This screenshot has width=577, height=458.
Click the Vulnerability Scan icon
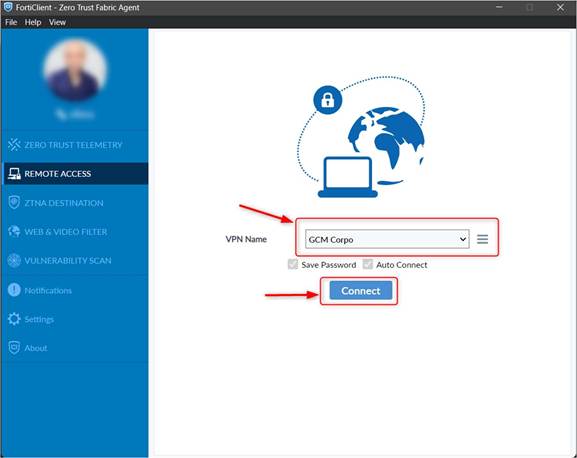pyautogui.click(x=14, y=260)
